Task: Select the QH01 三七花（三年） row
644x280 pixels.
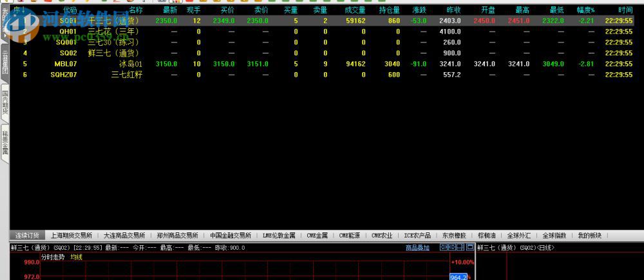Action: pos(322,31)
